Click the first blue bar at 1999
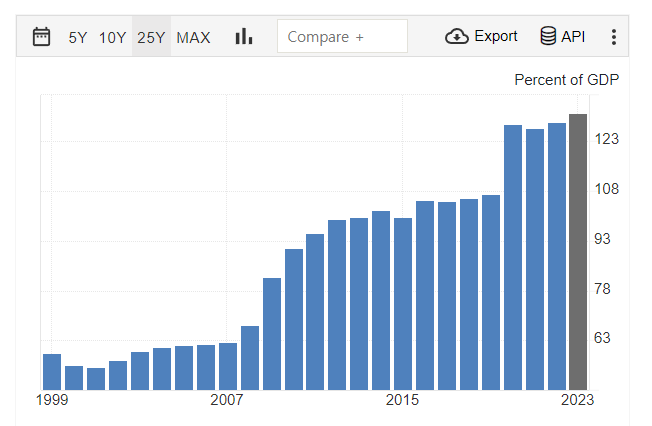 [52, 372]
